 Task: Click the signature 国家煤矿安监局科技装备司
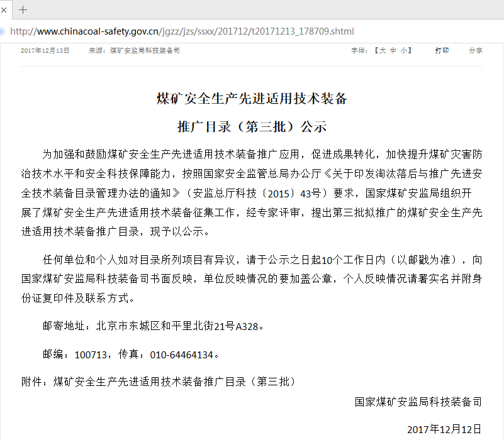(418, 402)
